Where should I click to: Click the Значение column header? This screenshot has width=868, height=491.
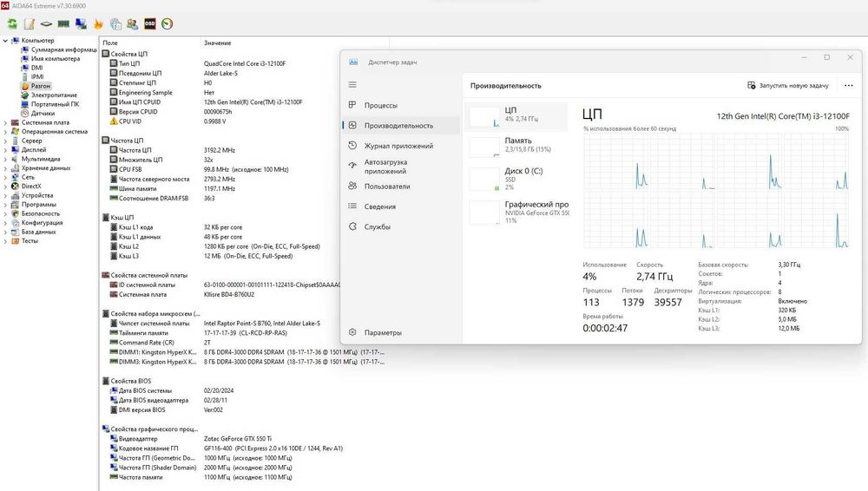(x=294, y=43)
